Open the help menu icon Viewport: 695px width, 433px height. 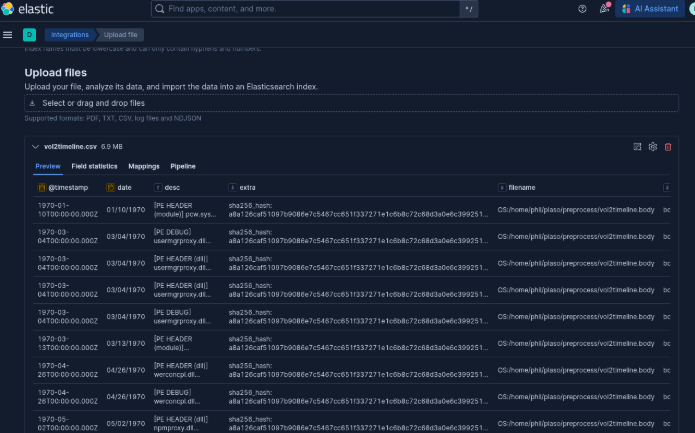tap(582, 9)
